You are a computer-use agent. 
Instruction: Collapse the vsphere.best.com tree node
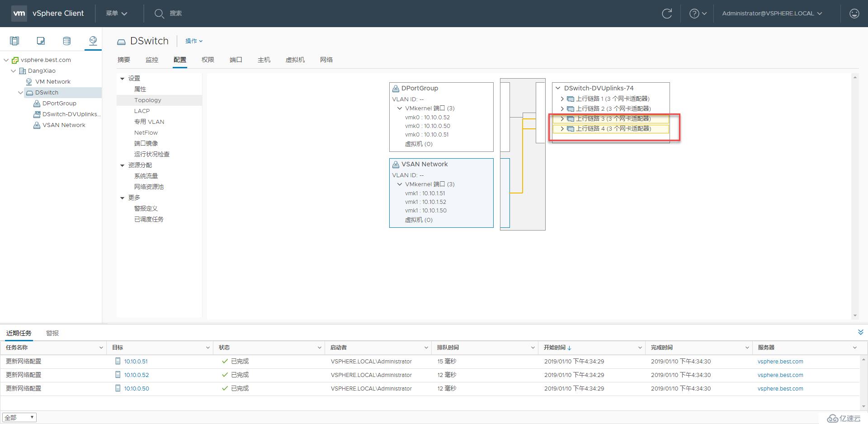tap(6, 60)
